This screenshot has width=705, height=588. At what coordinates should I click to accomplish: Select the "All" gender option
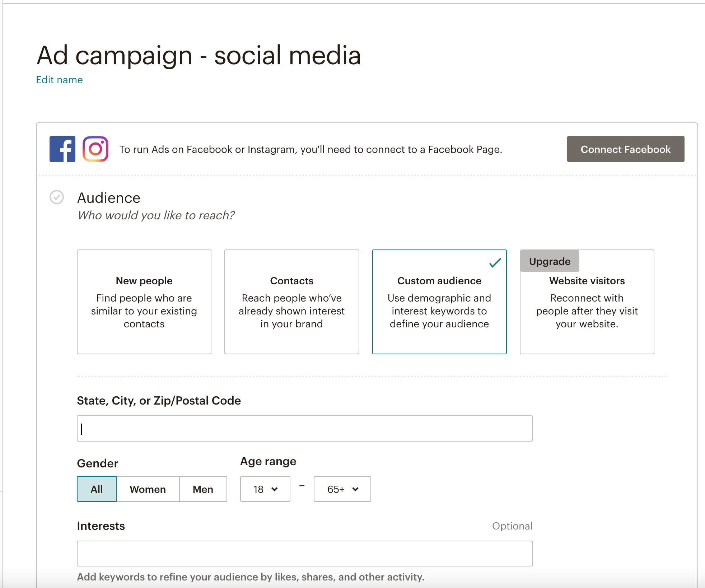pos(96,489)
